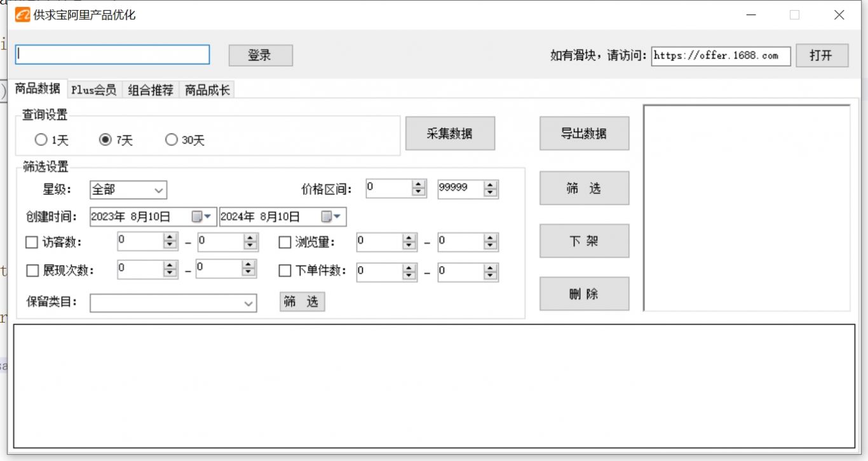Focus the login text input field
This screenshot has height=461, width=868.
pos(112,55)
